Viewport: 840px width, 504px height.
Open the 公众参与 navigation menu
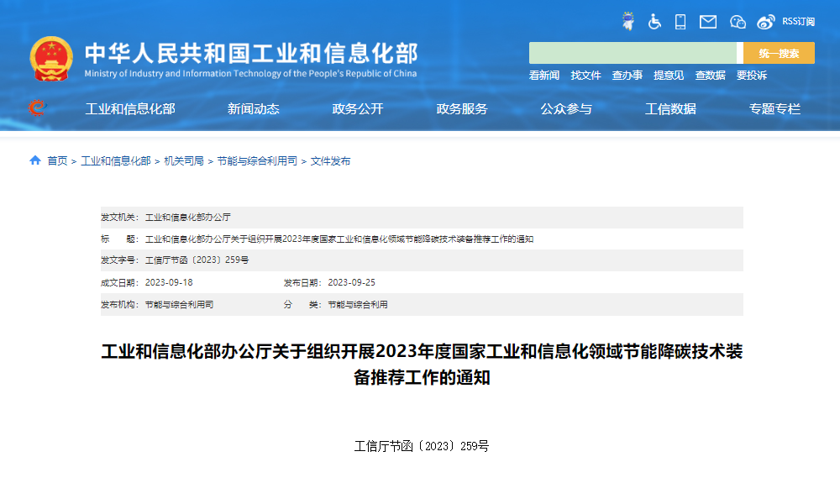(566, 109)
